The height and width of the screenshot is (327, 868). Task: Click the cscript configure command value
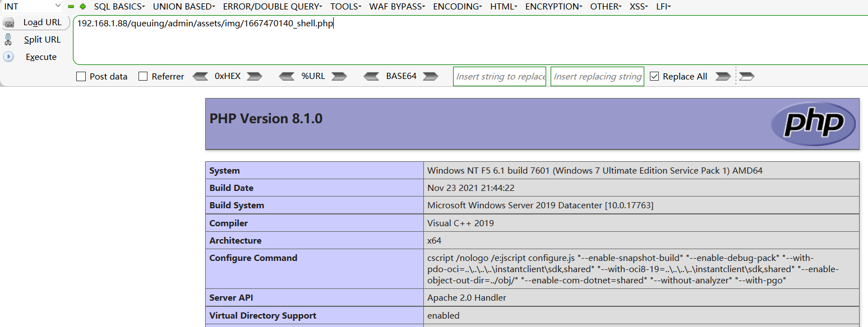click(633, 269)
